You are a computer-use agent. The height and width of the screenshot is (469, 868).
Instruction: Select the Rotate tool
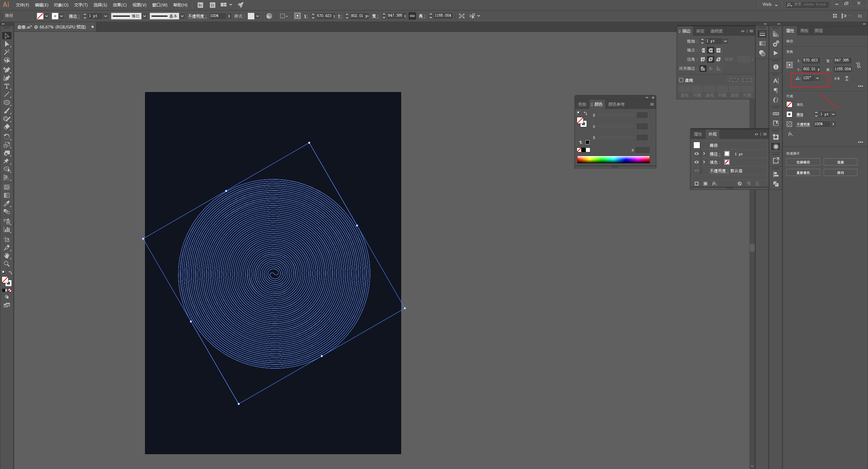point(6,136)
